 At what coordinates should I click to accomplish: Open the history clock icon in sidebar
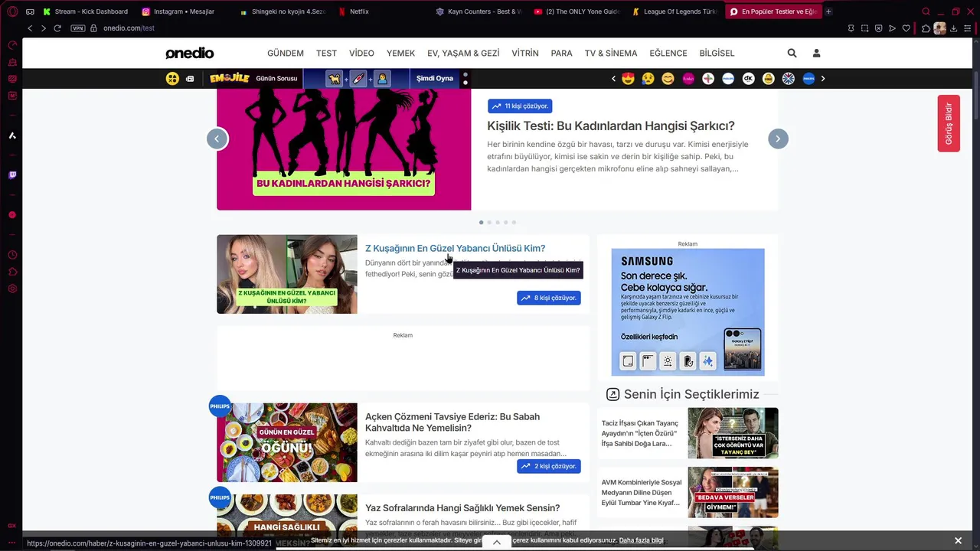[12, 255]
